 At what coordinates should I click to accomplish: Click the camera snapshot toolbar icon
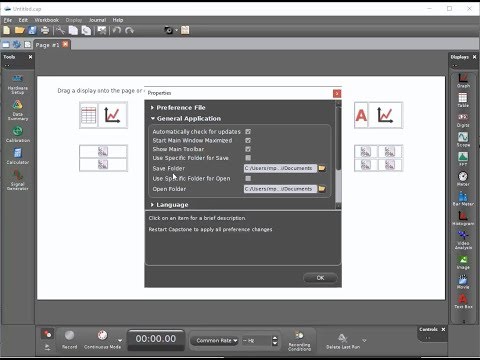169,30
